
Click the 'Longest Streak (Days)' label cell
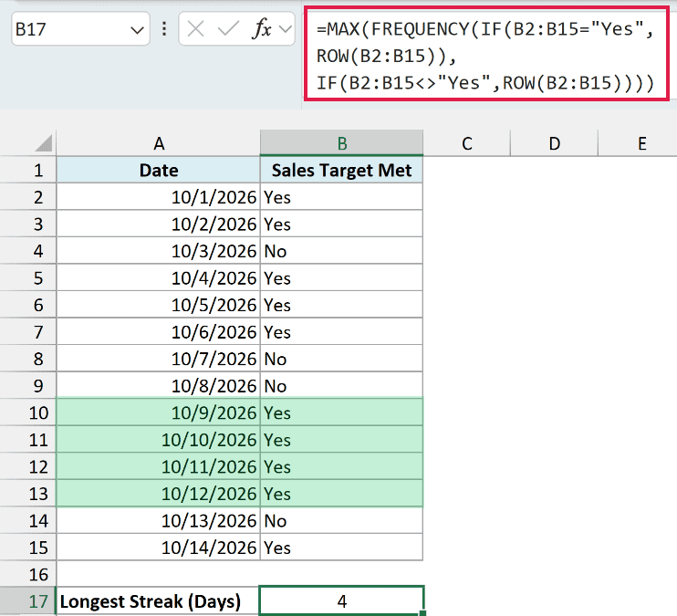159,601
